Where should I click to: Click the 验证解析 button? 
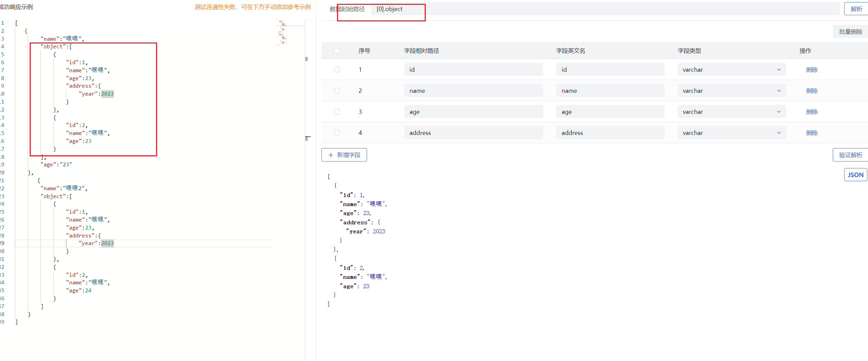850,155
